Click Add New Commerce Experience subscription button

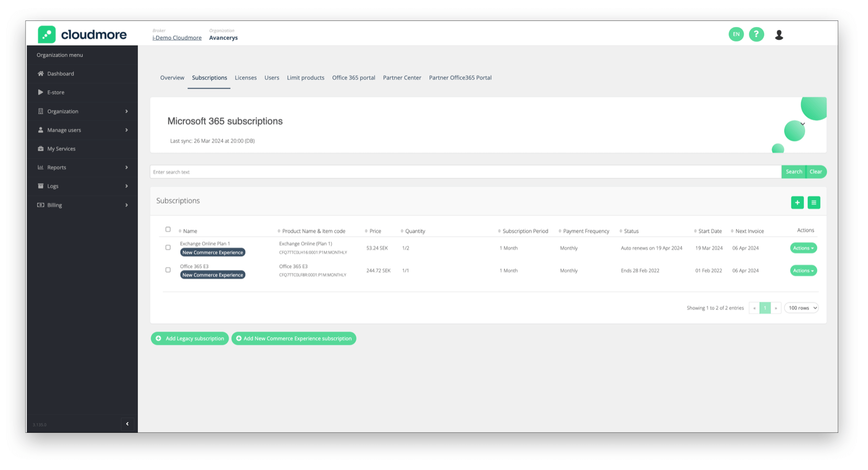(294, 338)
